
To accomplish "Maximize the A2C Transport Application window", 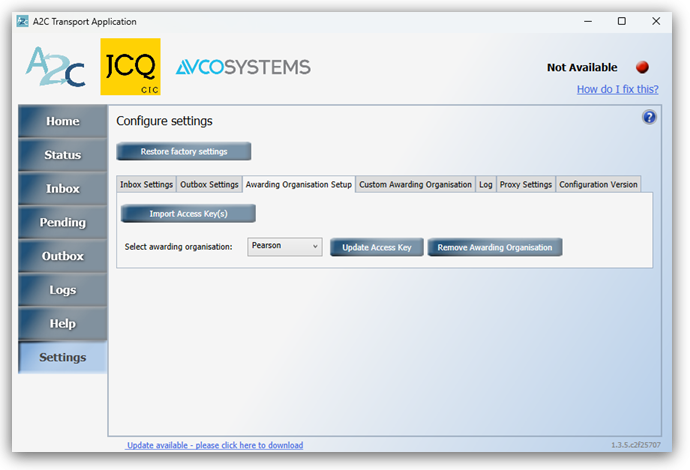I will click(621, 21).
